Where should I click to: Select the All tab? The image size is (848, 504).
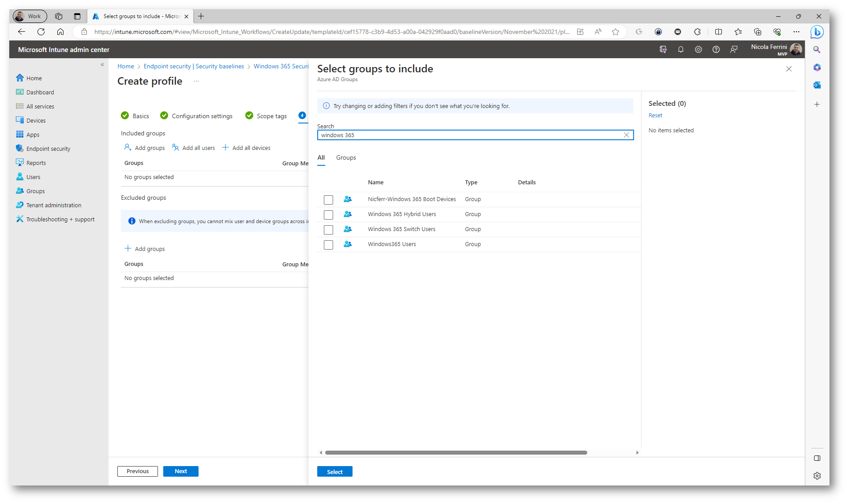(x=321, y=157)
